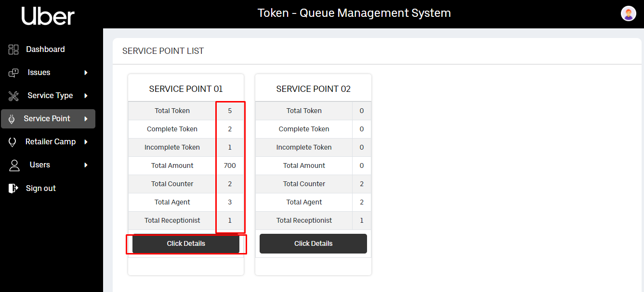Screen dimensions: 644x292
Task: Click the Dashboard grid icon
Action: [x=13, y=50]
